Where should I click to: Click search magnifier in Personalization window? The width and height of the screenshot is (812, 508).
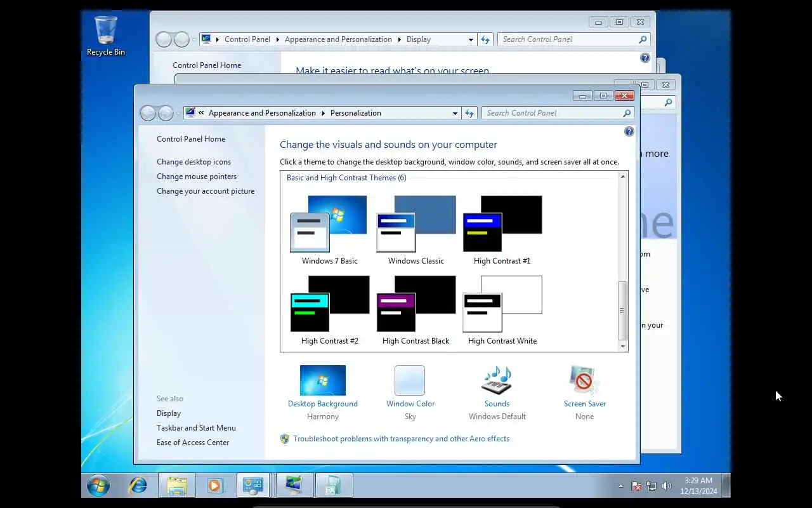coord(627,113)
